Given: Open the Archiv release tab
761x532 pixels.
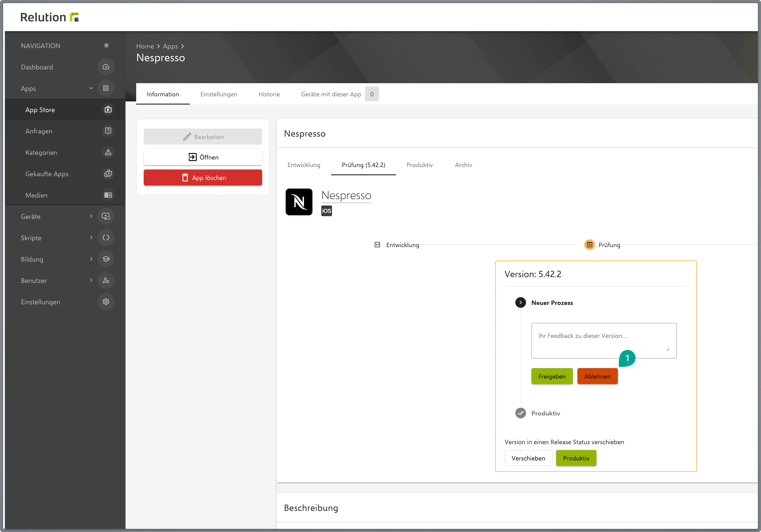Looking at the screenshot, I should click(x=463, y=165).
